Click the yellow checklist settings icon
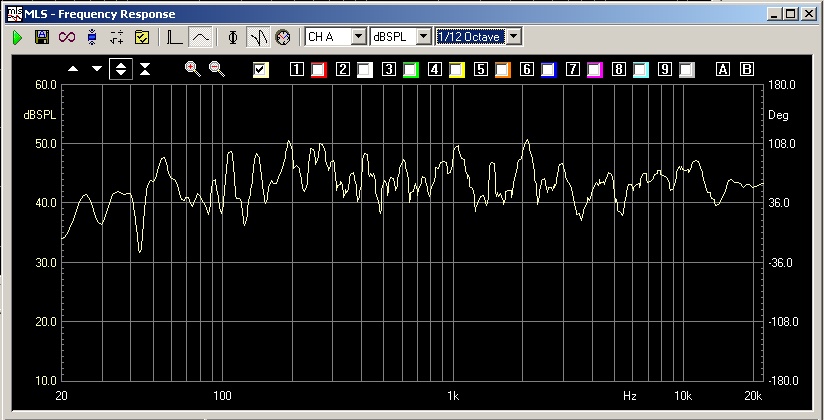Viewport: 824px width, 420px height. [142, 37]
